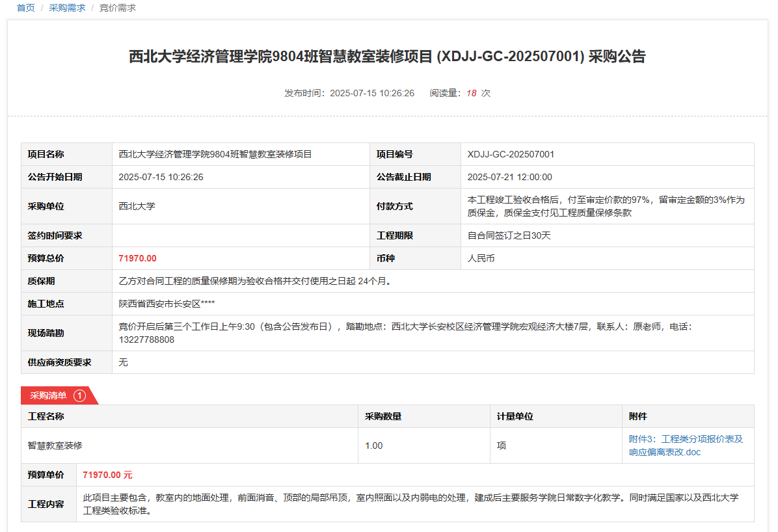Select the red 采购清单 tab
The image size is (778, 532).
point(49,395)
